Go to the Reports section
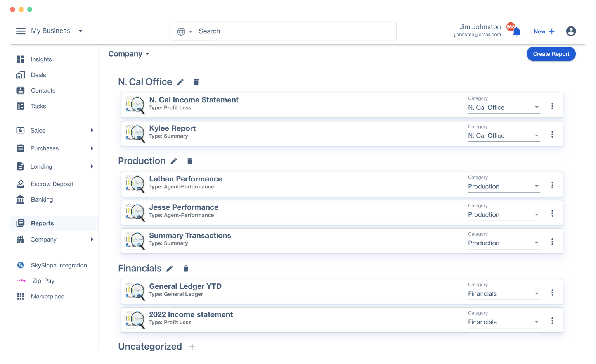This screenshot has height=364, width=596. tap(42, 223)
